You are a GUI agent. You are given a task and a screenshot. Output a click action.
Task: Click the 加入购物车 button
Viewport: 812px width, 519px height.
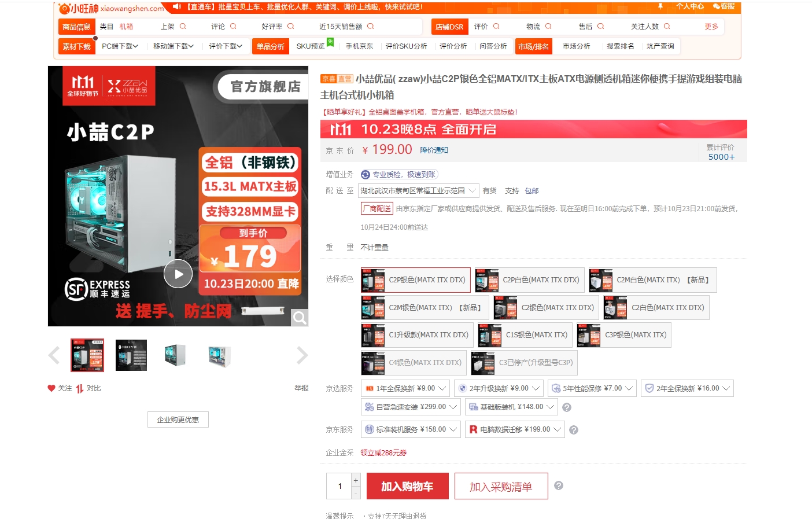(x=407, y=486)
